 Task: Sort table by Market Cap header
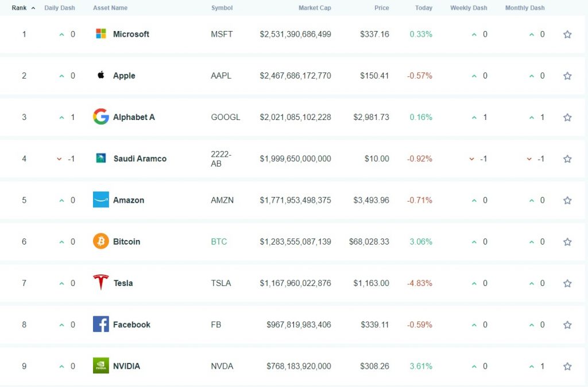pyautogui.click(x=315, y=8)
